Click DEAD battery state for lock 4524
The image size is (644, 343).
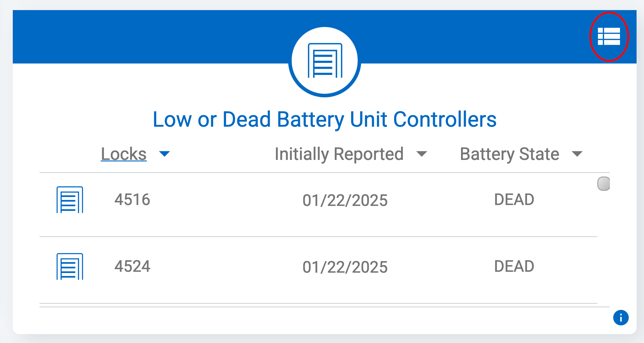(x=514, y=266)
